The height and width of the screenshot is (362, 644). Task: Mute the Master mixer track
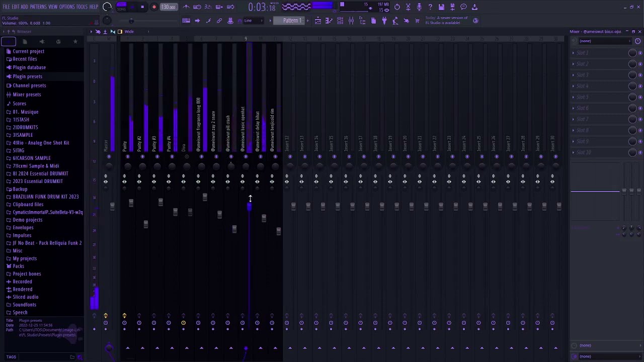(109, 157)
